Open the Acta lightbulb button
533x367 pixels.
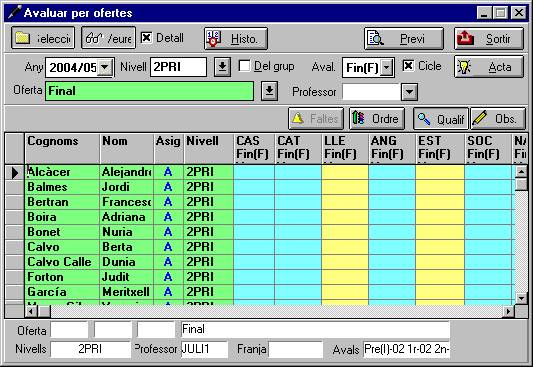489,67
